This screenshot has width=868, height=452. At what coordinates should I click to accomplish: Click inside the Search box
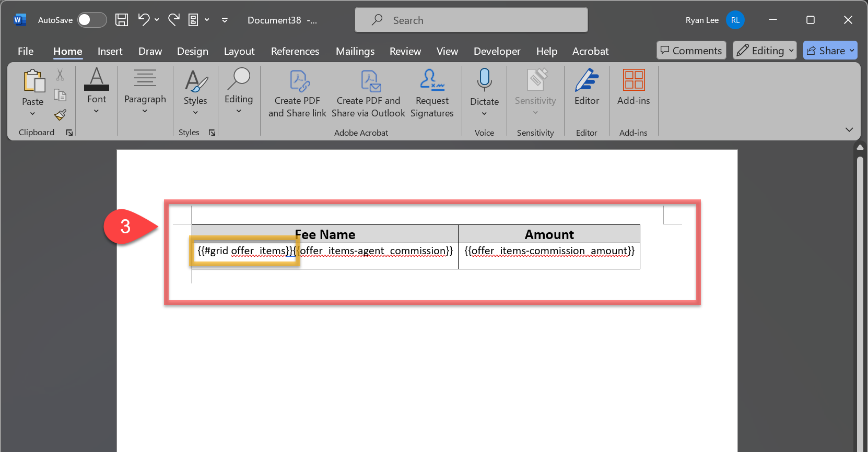(x=471, y=20)
